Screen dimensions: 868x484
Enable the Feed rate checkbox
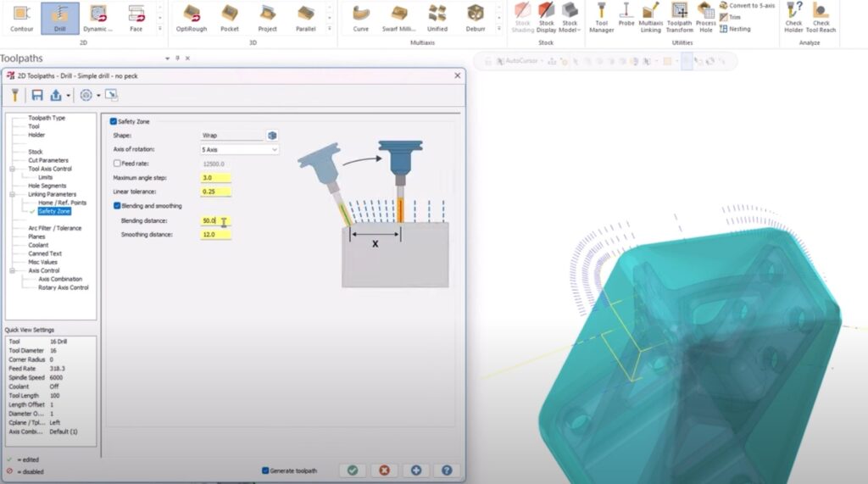117,164
